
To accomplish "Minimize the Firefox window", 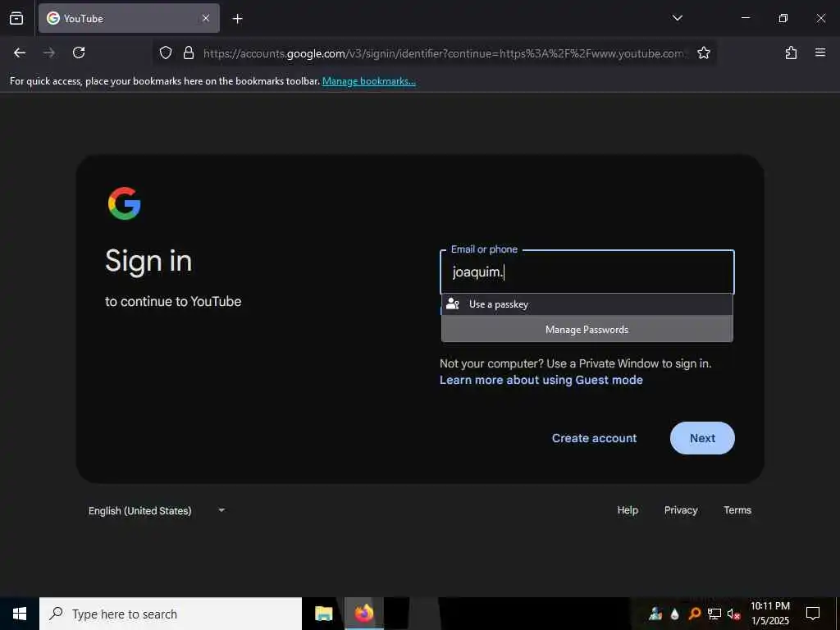I will (745, 18).
